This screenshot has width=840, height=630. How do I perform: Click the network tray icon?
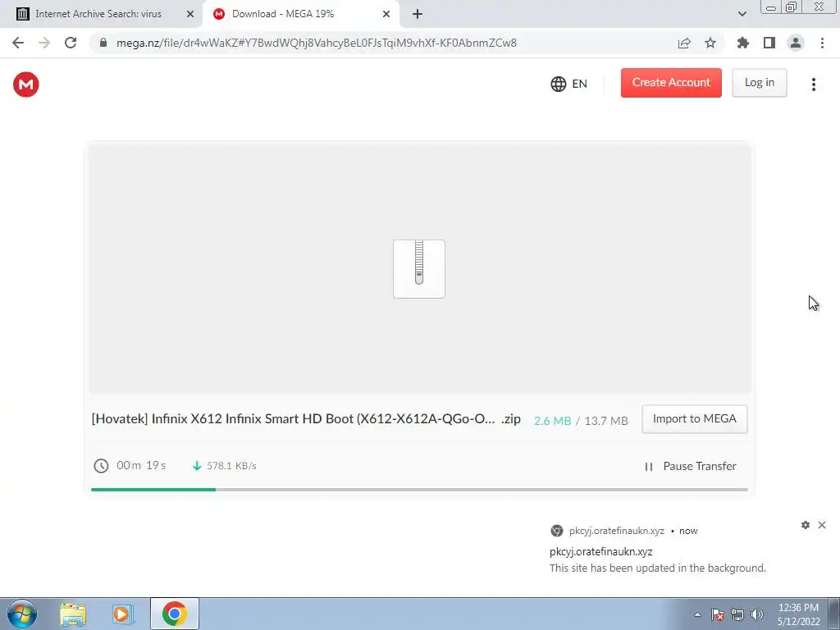737,615
